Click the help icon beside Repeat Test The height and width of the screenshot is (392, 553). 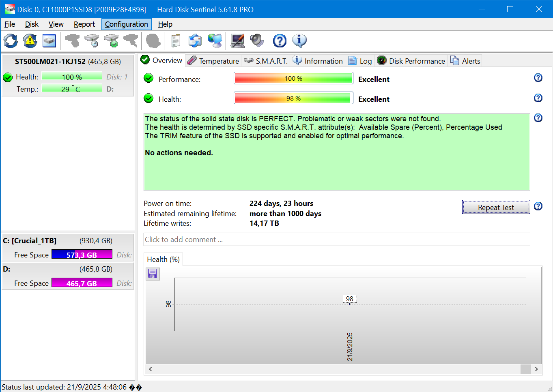538,206
